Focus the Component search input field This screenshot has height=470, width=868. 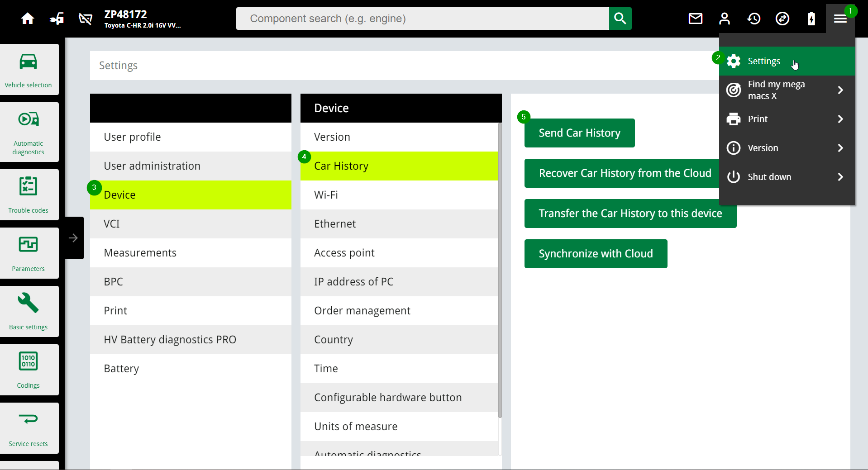[423, 19]
